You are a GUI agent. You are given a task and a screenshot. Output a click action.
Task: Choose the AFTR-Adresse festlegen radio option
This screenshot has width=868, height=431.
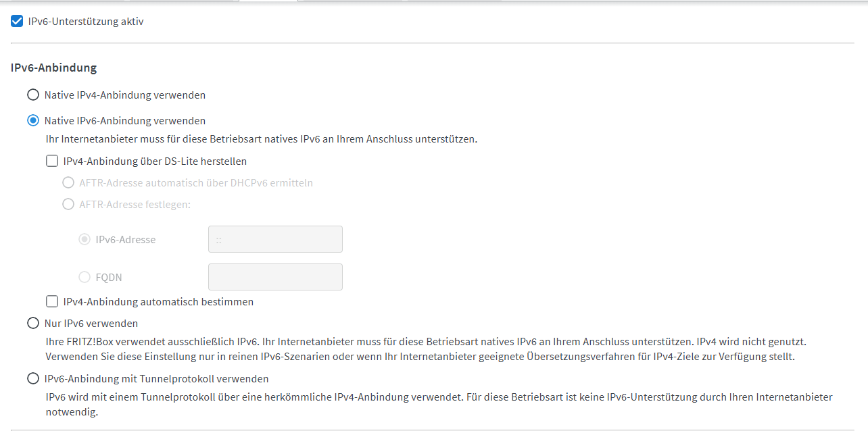click(68, 204)
